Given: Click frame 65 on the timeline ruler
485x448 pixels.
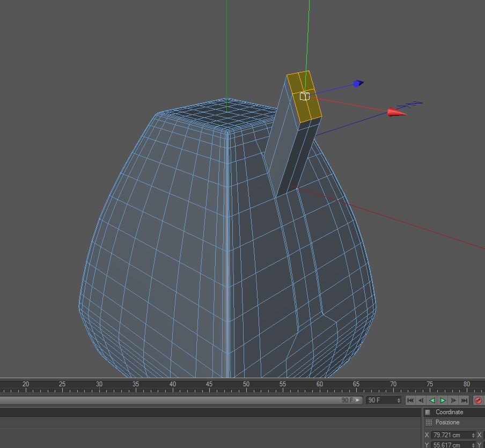Looking at the screenshot, I should [x=356, y=384].
